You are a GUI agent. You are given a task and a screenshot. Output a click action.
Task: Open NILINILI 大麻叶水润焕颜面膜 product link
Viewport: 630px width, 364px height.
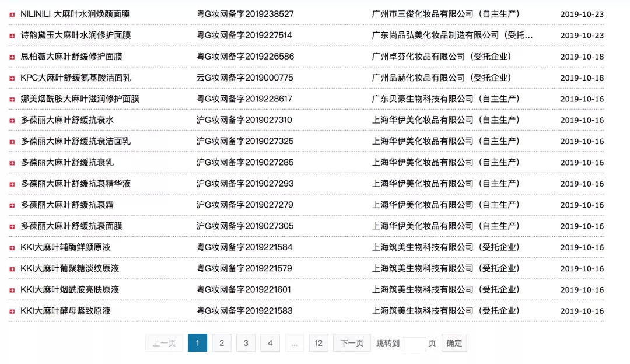click(75, 14)
